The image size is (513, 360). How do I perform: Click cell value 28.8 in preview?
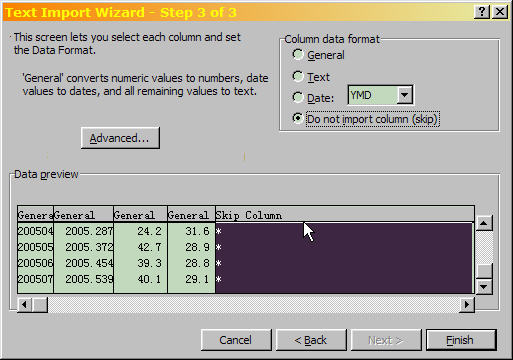click(197, 263)
